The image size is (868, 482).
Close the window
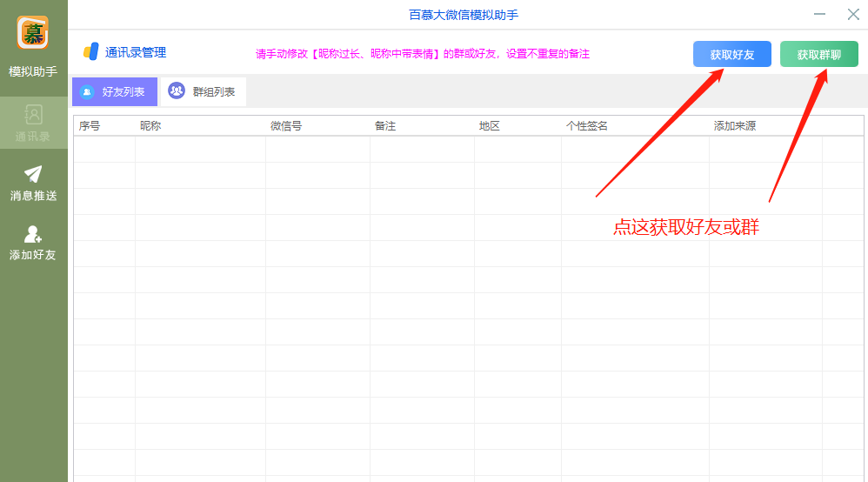coord(853,15)
